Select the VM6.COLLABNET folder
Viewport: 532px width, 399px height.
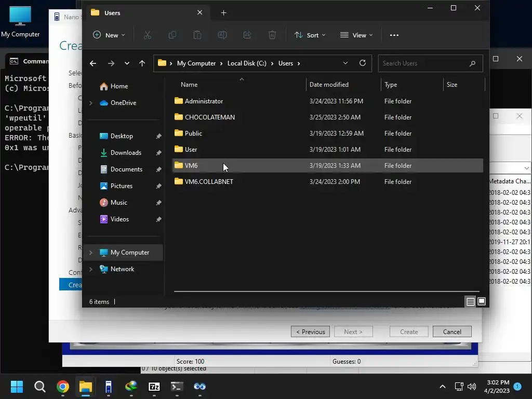pos(327,181)
